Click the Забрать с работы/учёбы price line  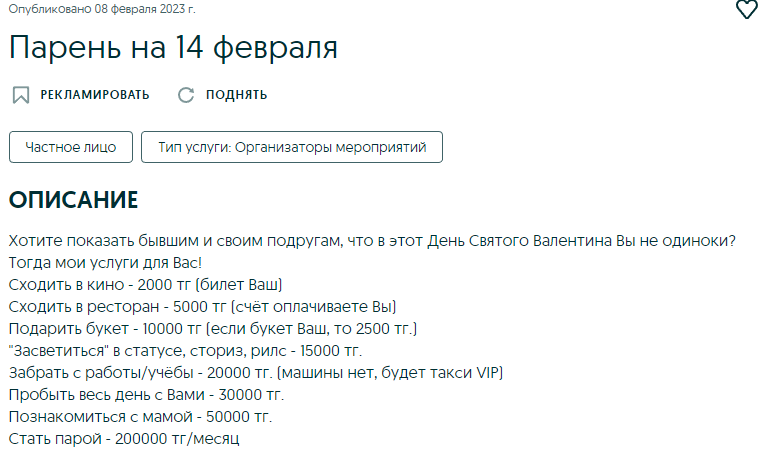point(255,373)
